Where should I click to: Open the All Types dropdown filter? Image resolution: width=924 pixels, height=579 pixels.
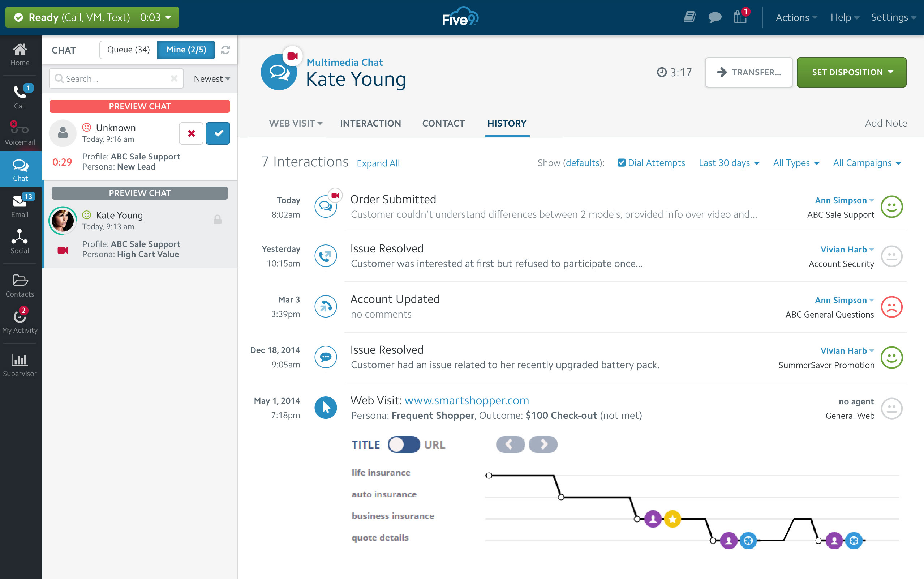click(795, 163)
